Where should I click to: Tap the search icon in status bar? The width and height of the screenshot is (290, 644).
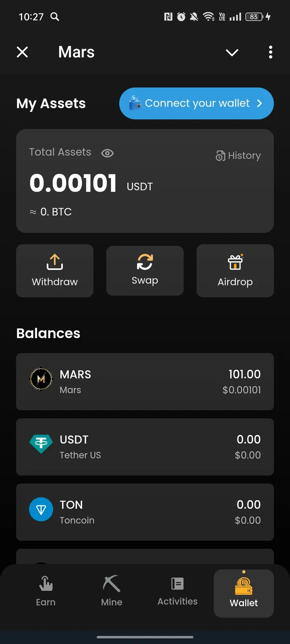tap(55, 17)
